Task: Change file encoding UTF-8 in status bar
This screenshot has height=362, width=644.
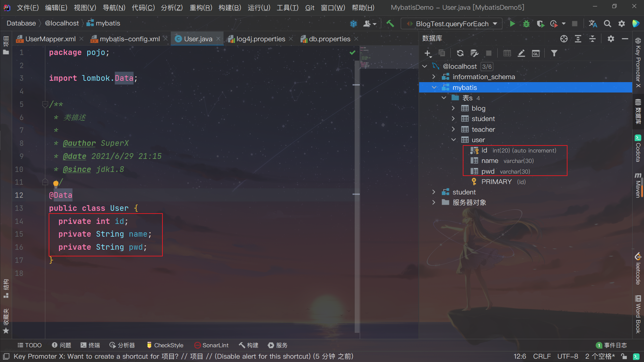Action: (x=567, y=356)
